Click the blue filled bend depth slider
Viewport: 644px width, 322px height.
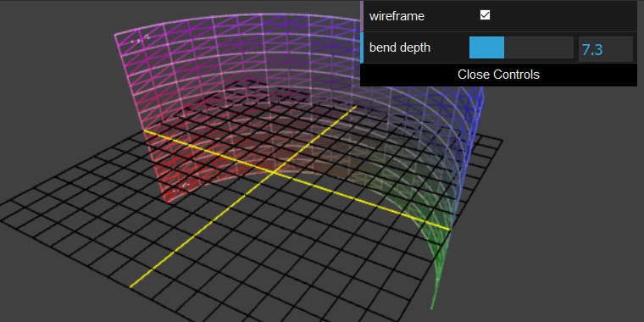(x=486, y=47)
